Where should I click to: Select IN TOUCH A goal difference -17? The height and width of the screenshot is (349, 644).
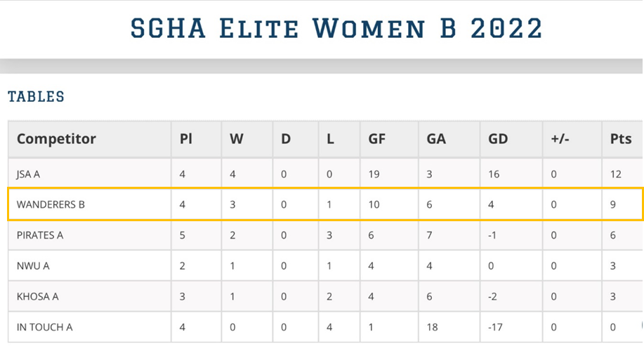click(495, 327)
